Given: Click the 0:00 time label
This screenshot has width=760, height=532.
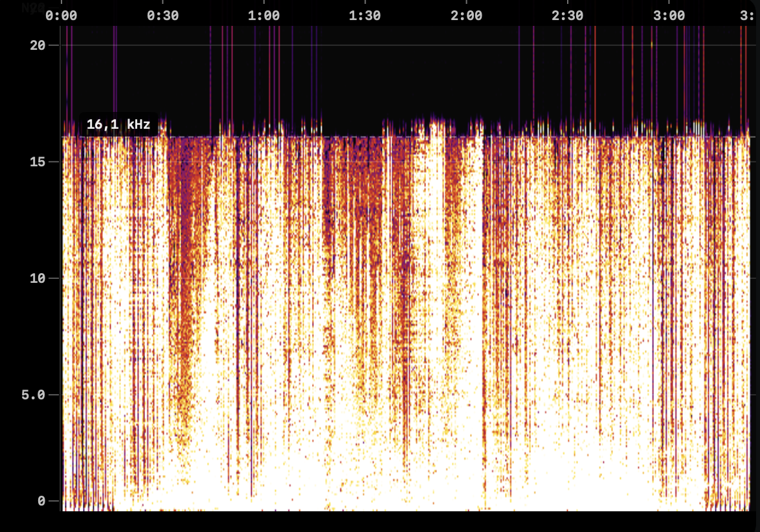Looking at the screenshot, I should click(x=63, y=16).
